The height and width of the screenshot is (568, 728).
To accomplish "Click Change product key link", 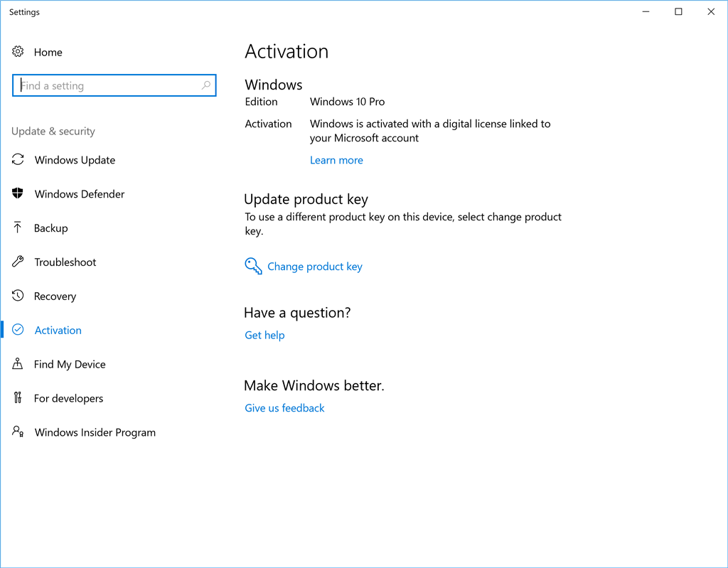I will pos(315,267).
